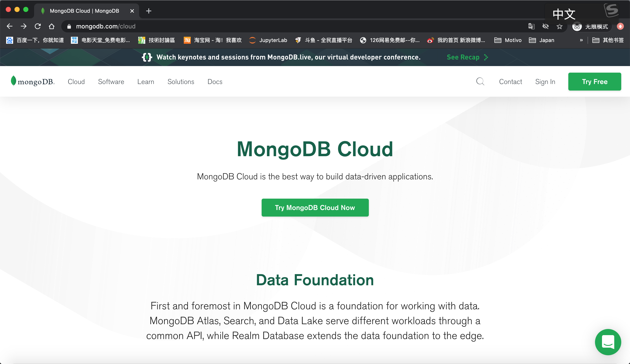
Task: Open the JupyterLab bookmark
Action: pos(268,40)
